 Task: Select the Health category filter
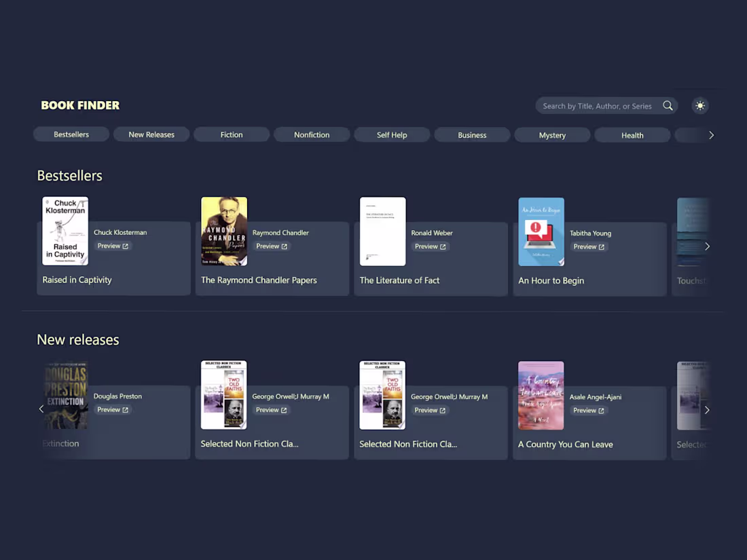click(x=632, y=134)
